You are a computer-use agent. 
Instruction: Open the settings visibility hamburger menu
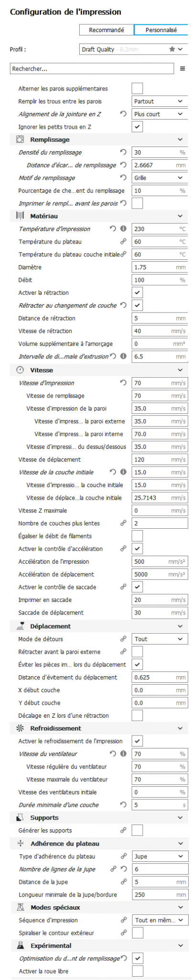(x=182, y=69)
